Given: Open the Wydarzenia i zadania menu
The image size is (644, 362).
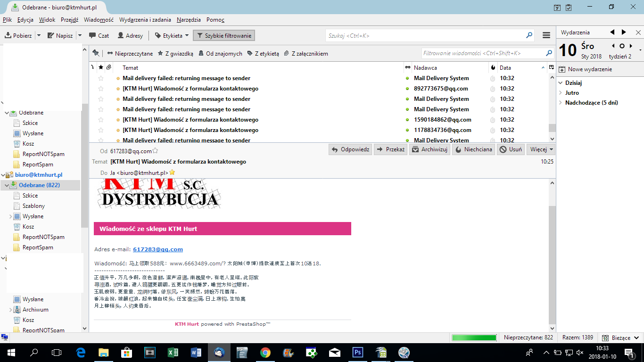Looking at the screenshot, I should click(x=145, y=20).
